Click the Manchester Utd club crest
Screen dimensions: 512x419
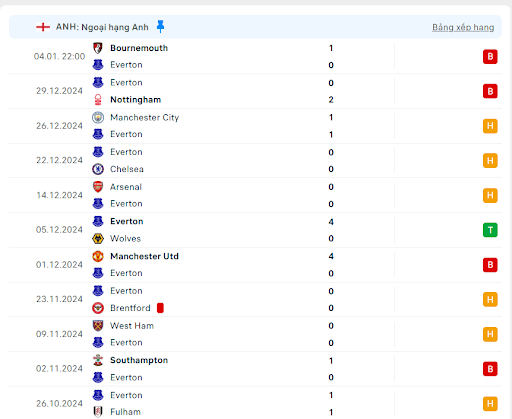98,256
